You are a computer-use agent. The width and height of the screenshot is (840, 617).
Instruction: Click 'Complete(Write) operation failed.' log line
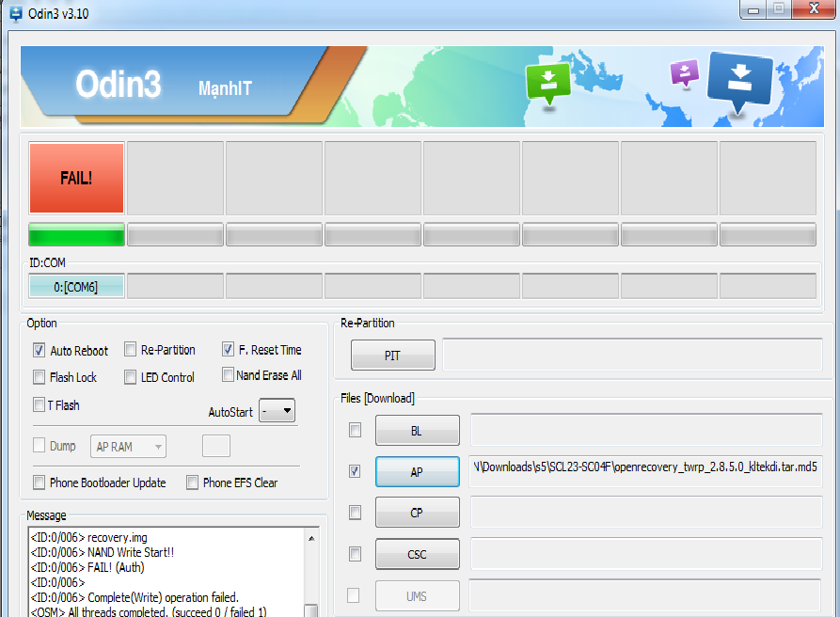point(135,597)
